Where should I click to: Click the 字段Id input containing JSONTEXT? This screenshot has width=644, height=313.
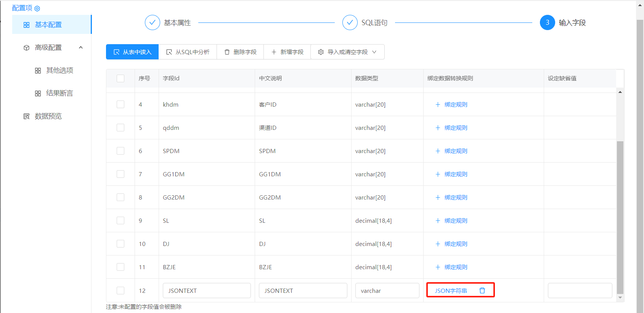[207, 291]
